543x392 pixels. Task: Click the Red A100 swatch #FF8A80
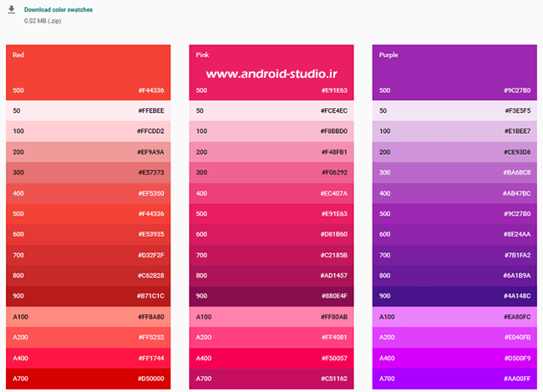(88, 317)
